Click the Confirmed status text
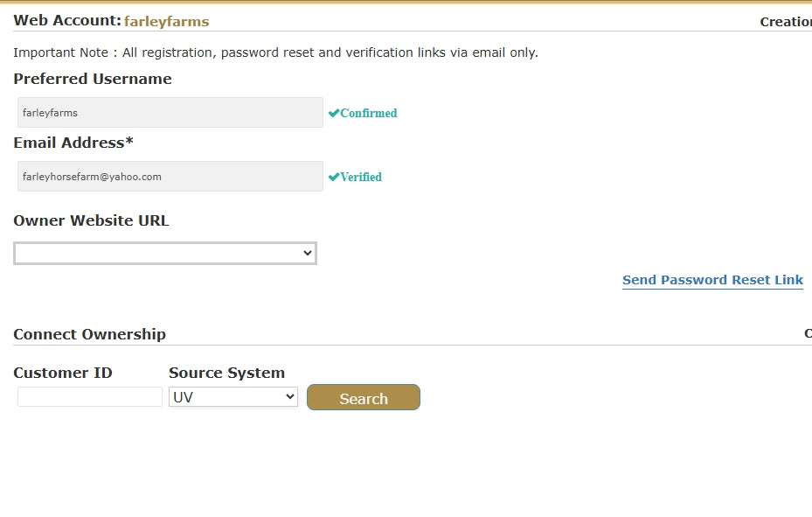812x517 pixels. (369, 113)
